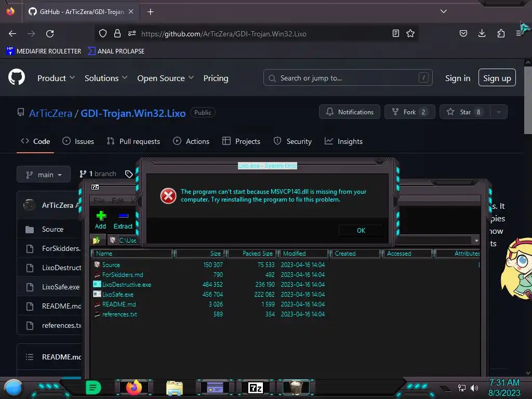The height and width of the screenshot is (399, 532).
Task: Open Firefox from the taskbar
Action: click(134, 388)
